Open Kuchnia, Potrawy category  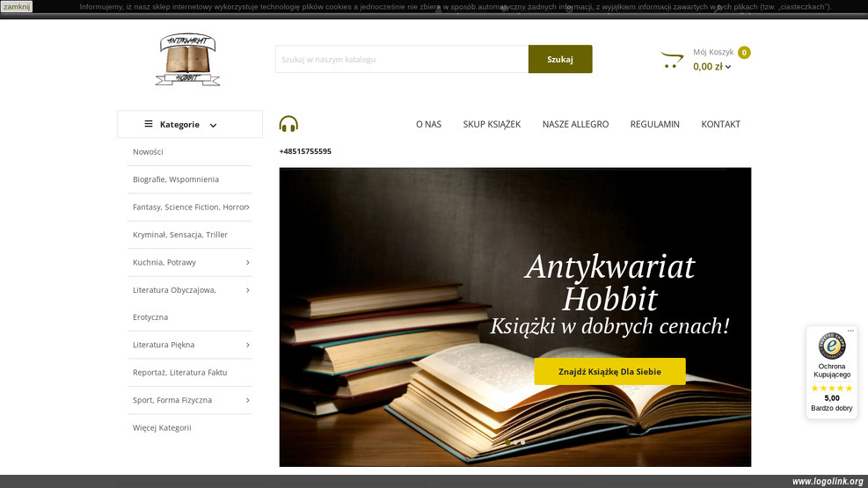coord(164,262)
